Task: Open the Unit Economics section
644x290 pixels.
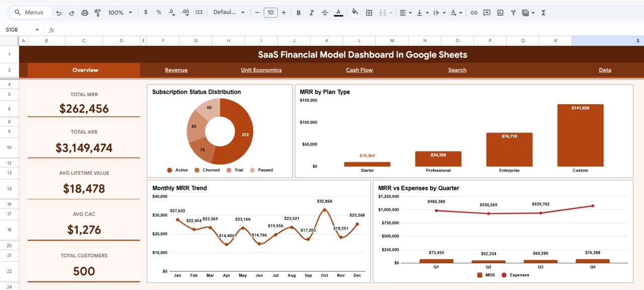Action: pos(261,70)
